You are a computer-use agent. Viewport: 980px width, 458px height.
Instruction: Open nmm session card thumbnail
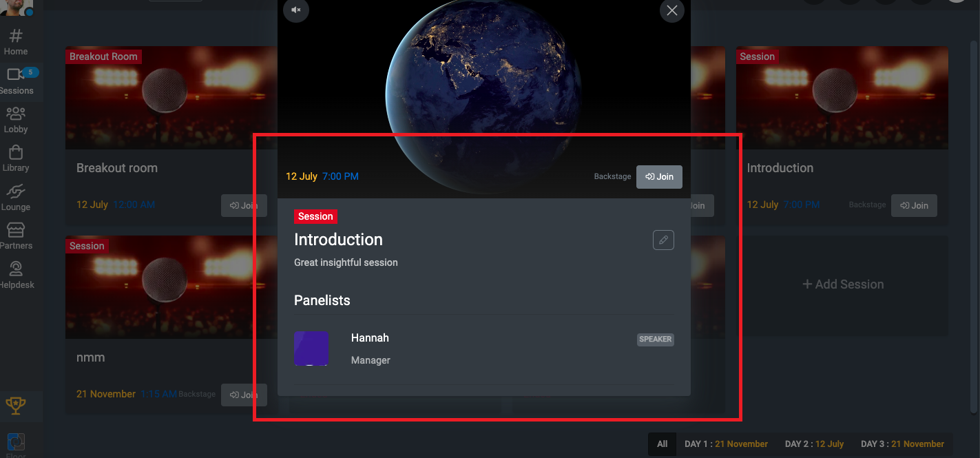point(171,288)
